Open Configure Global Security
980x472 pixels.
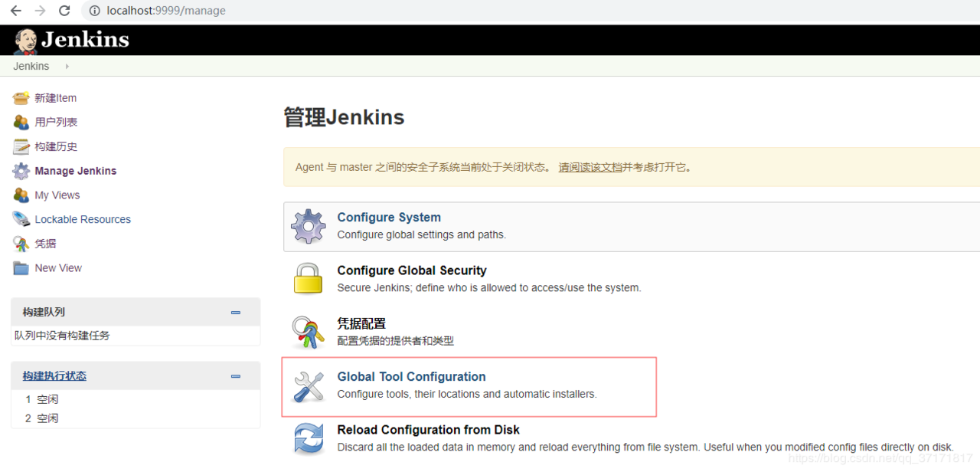point(412,270)
